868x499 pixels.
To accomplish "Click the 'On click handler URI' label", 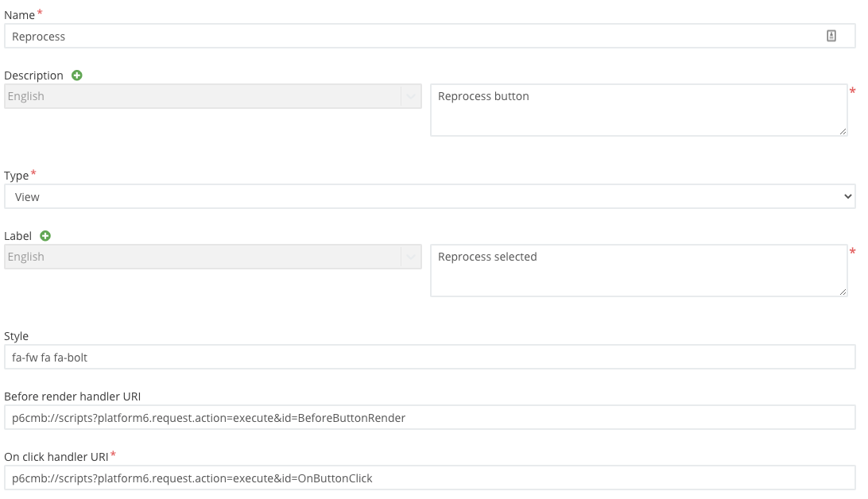I will 56,457.
